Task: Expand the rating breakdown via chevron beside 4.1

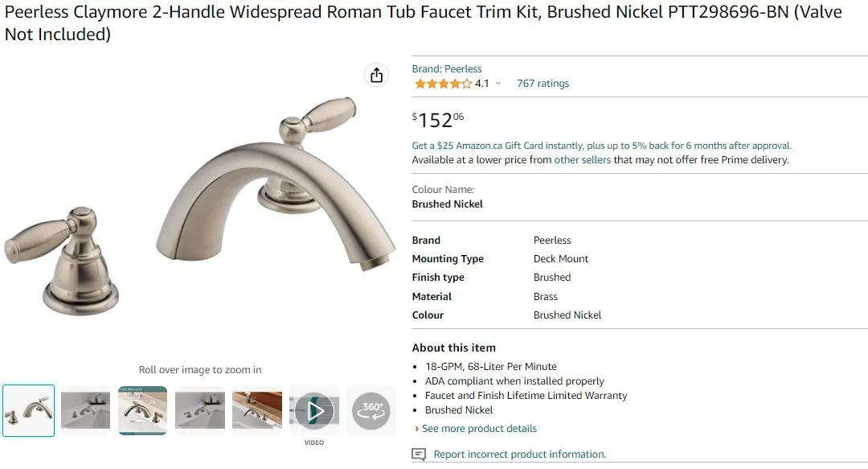Action: (x=498, y=84)
